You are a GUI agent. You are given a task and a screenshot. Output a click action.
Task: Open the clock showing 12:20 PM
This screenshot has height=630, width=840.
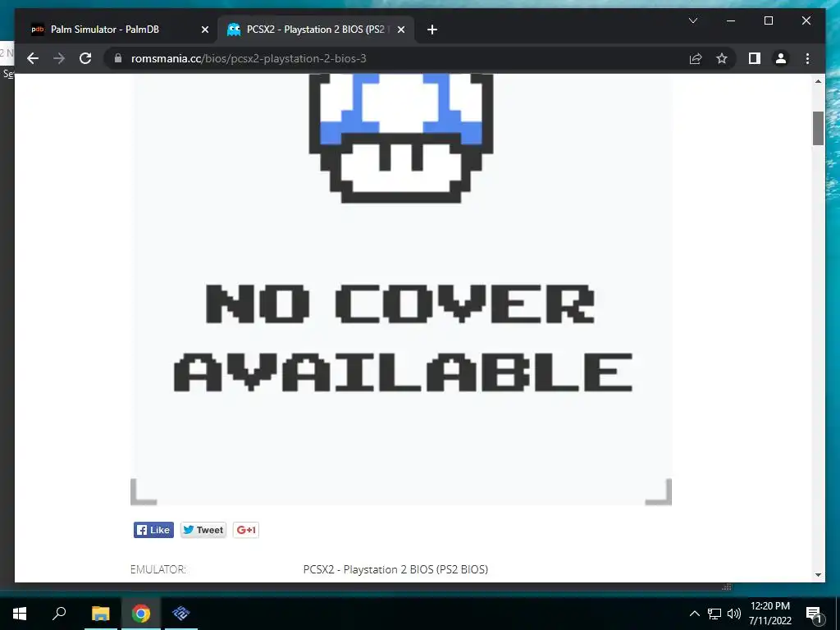pyautogui.click(x=769, y=614)
